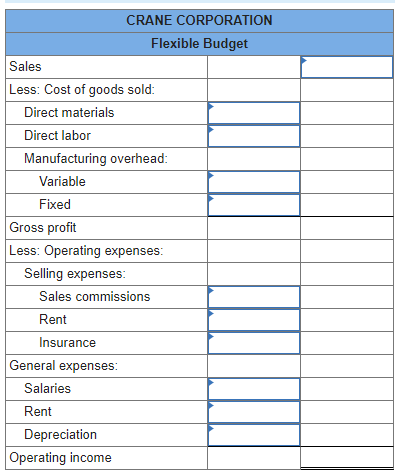Select the Sales amount input cell

[x=347, y=67]
